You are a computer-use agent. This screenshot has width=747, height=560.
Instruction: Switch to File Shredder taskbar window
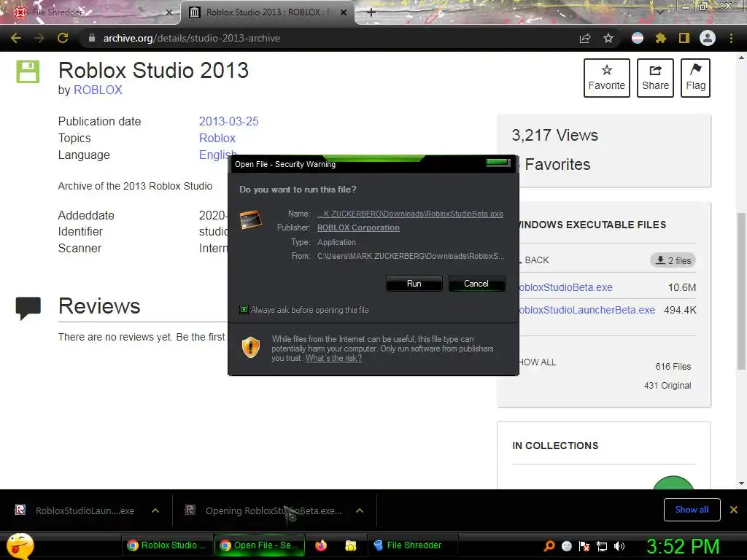(413, 545)
